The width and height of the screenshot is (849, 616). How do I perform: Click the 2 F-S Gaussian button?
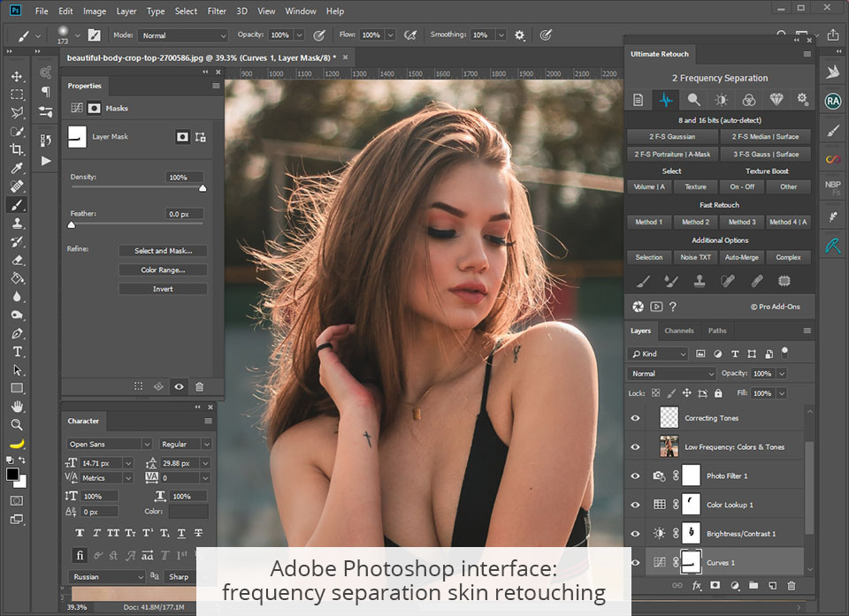pyautogui.click(x=672, y=136)
